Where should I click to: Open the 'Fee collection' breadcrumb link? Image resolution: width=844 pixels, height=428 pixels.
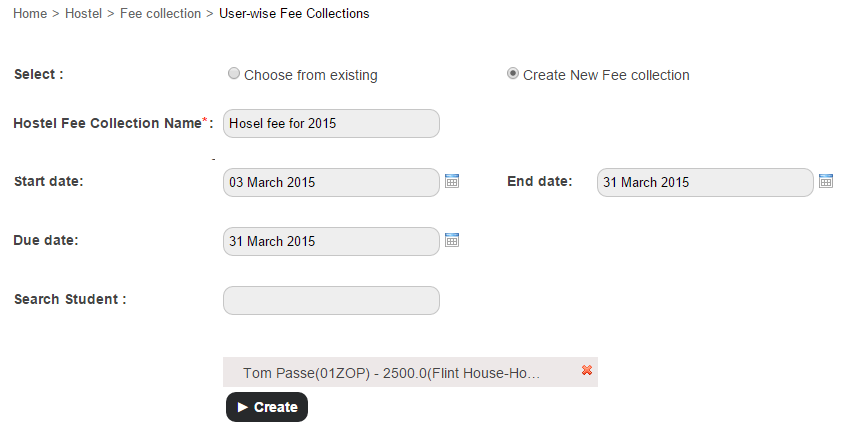click(160, 14)
